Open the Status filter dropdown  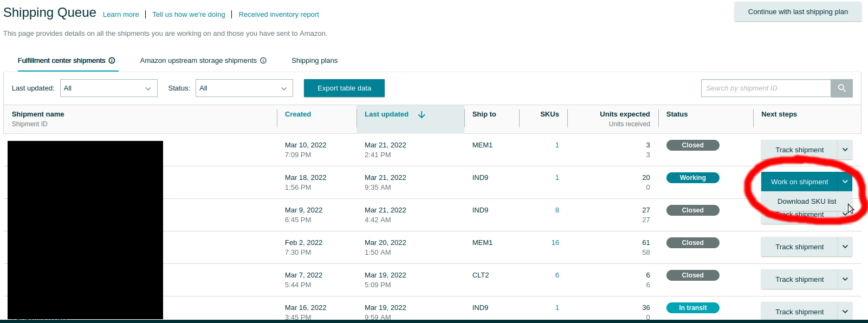(244, 88)
